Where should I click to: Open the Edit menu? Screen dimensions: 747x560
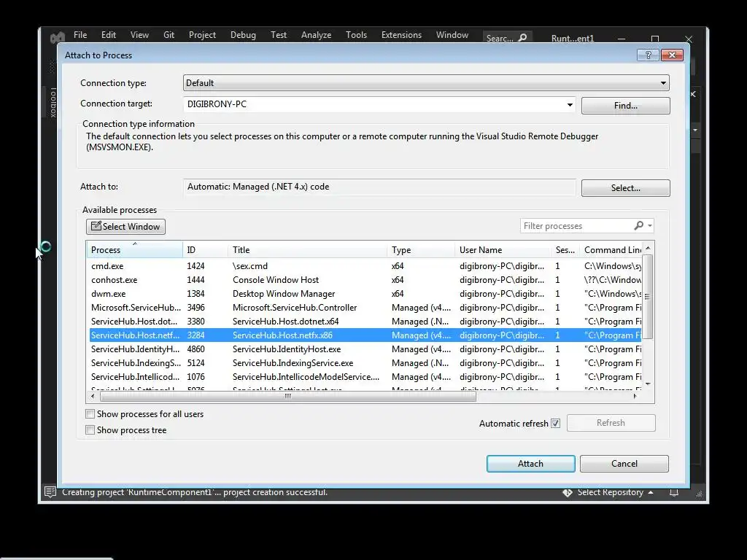point(108,35)
